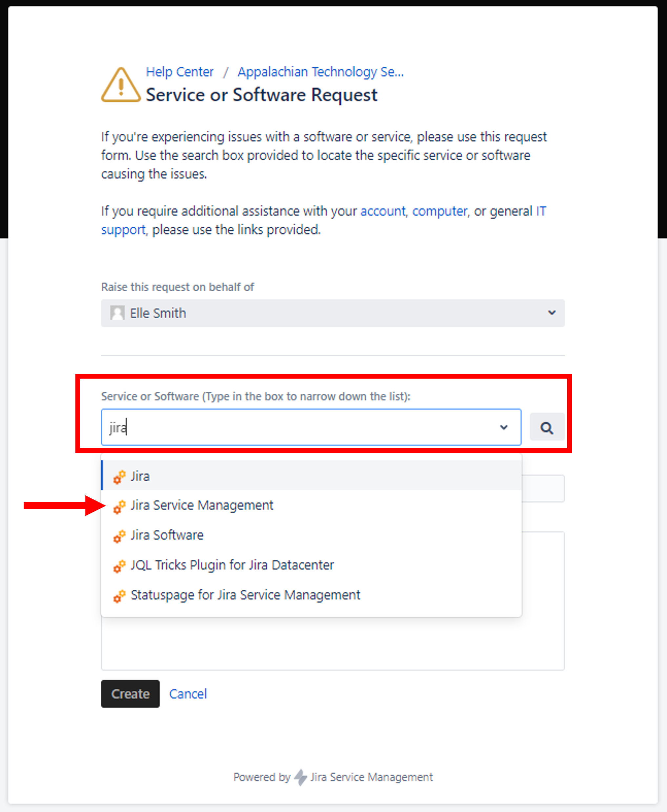Toggle the Service or Software dropdown chevron
667x812 pixels.
coord(503,427)
